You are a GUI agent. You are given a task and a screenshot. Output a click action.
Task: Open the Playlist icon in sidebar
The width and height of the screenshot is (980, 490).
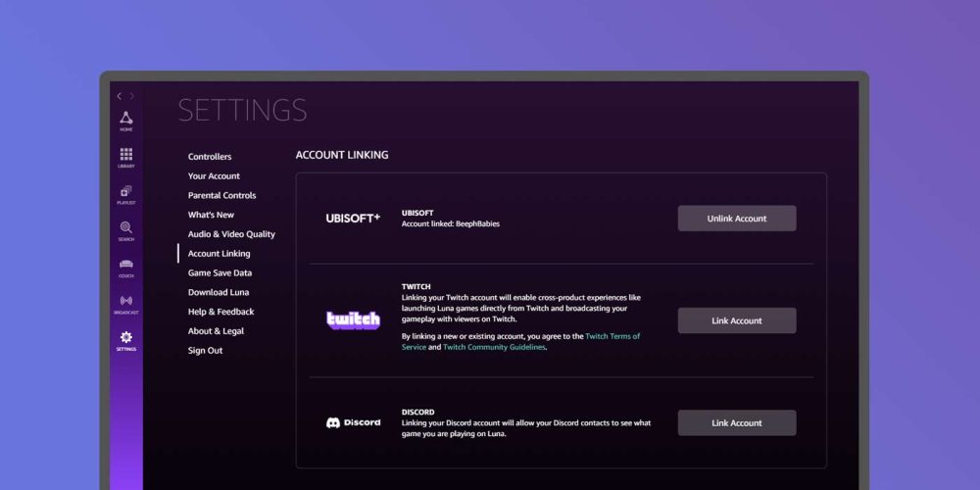[125, 192]
